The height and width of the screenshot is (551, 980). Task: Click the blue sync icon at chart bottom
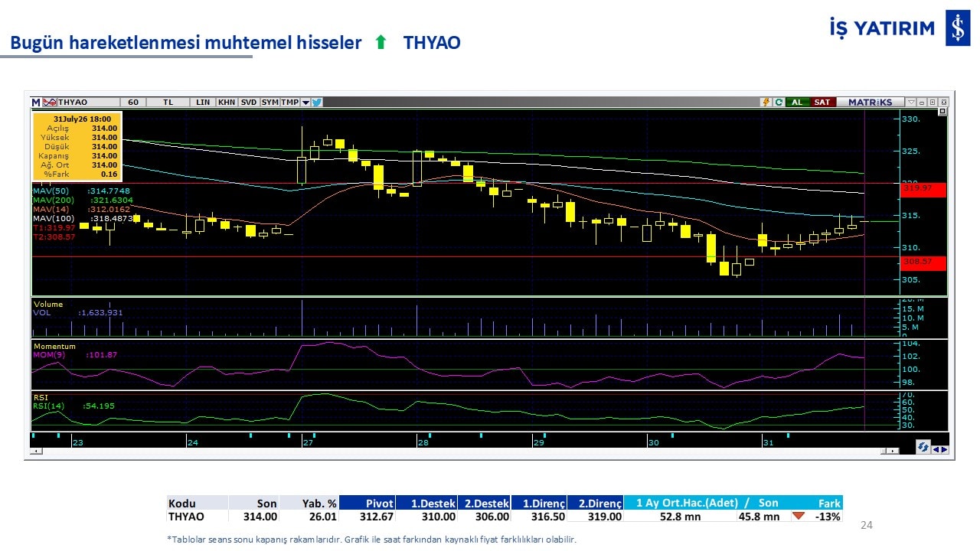click(x=923, y=448)
